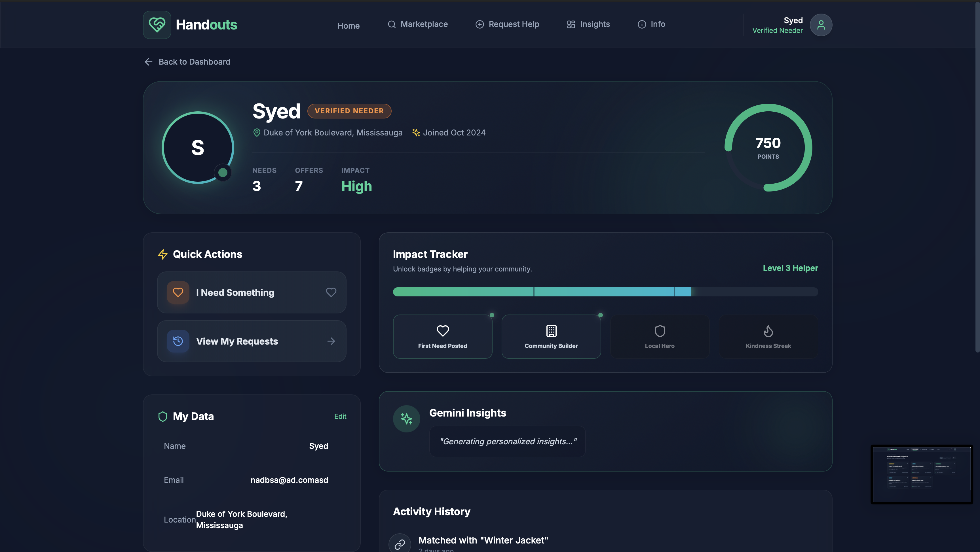Click the back arrow icon

pos(148,61)
